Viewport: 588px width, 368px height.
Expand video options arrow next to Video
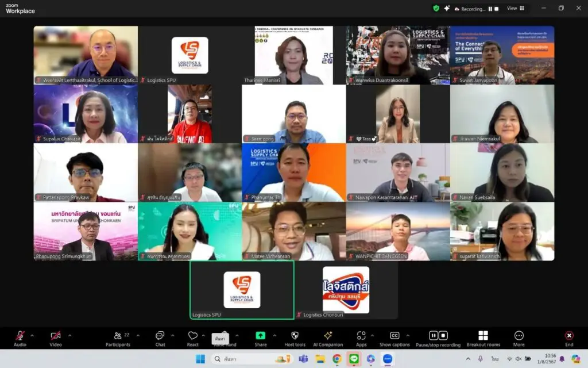(x=69, y=335)
